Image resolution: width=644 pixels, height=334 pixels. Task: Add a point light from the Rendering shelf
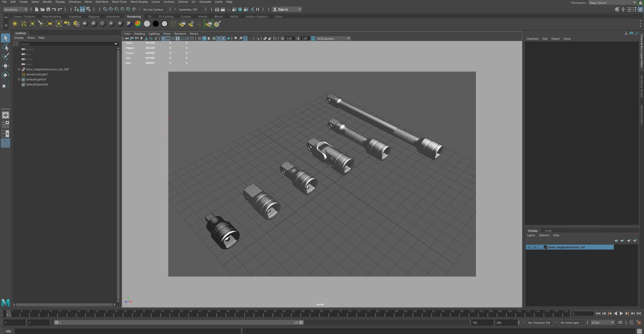click(32, 24)
